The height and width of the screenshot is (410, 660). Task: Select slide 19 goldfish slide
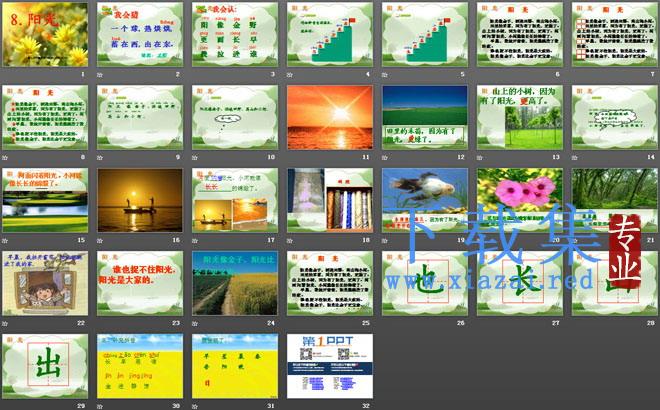tap(425, 200)
